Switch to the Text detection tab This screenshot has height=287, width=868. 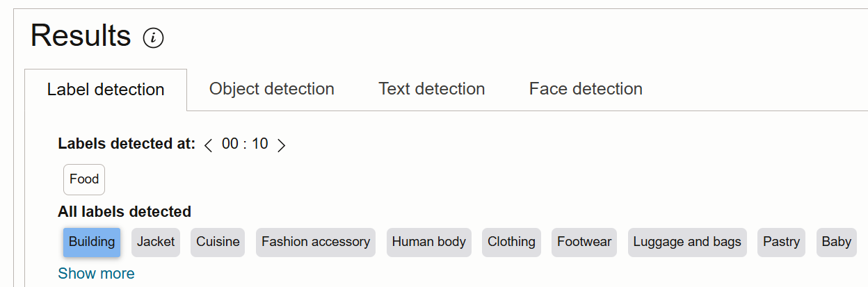[432, 89]
